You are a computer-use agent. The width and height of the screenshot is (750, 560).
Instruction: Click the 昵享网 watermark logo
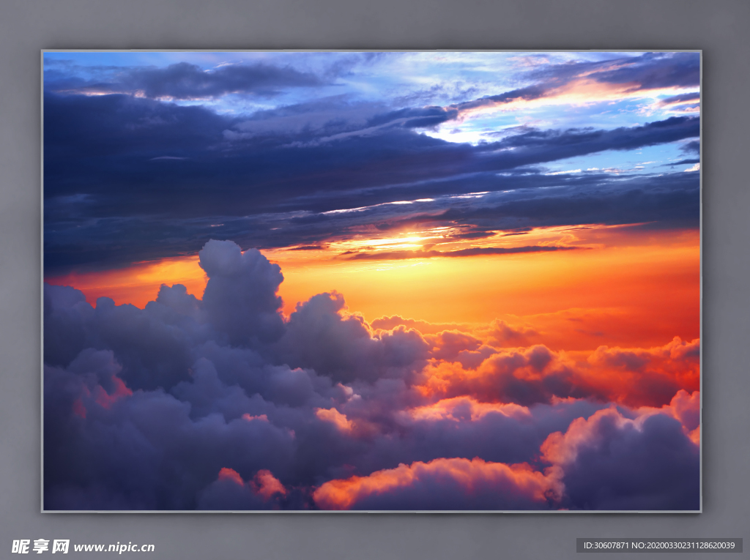(x=40, y=546)
